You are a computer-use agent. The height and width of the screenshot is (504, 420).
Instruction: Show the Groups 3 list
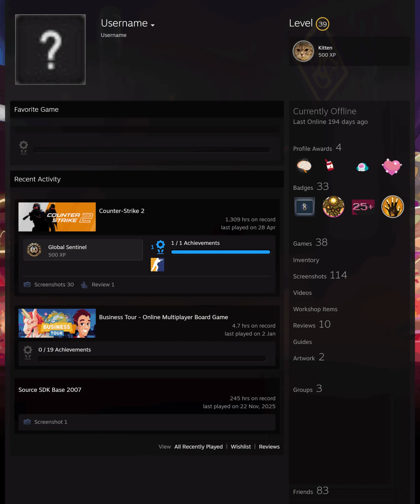[307, 388]
